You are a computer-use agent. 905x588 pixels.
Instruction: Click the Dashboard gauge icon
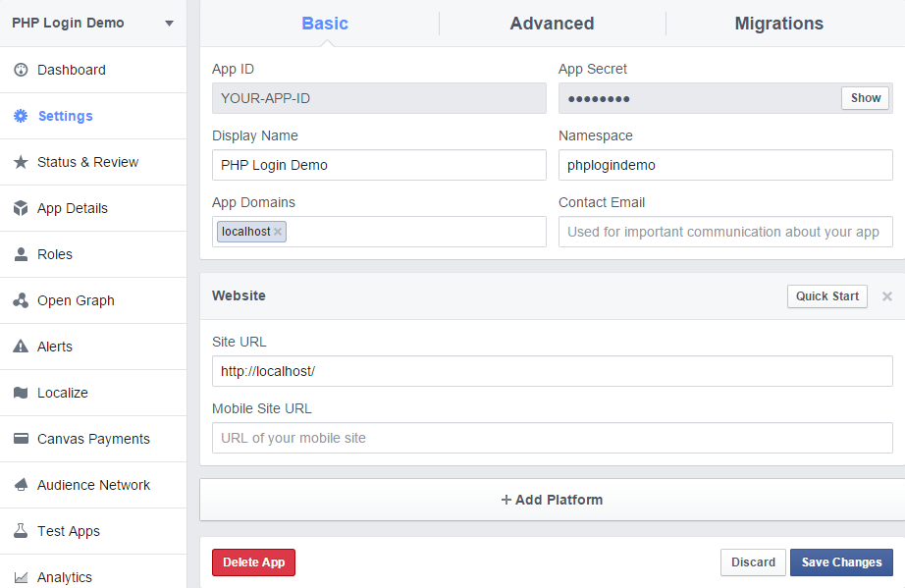tap(21, 70)
